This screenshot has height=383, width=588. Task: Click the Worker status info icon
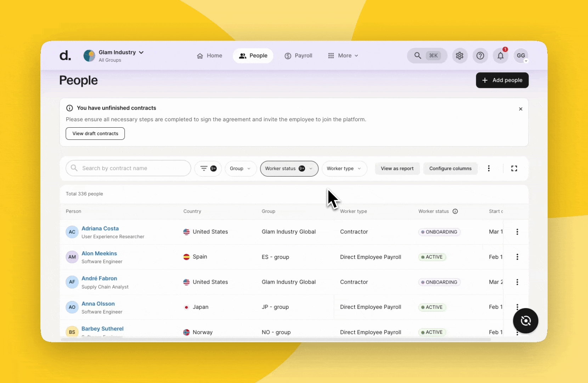tap(455, 211)
